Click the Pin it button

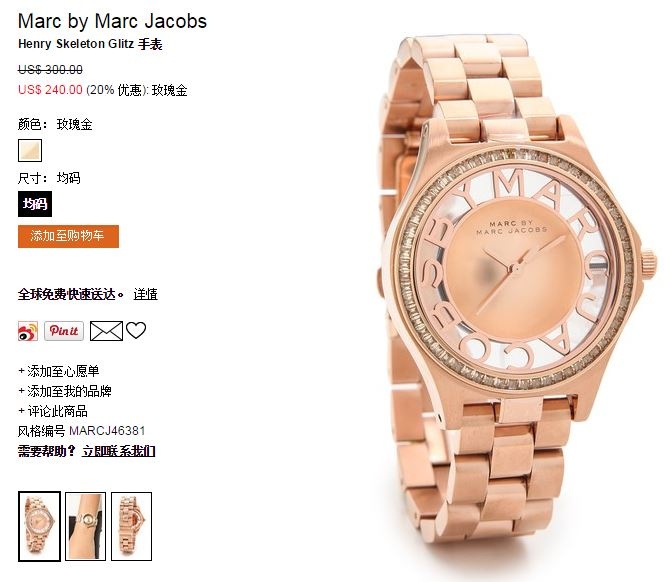[x=64, y=331]
